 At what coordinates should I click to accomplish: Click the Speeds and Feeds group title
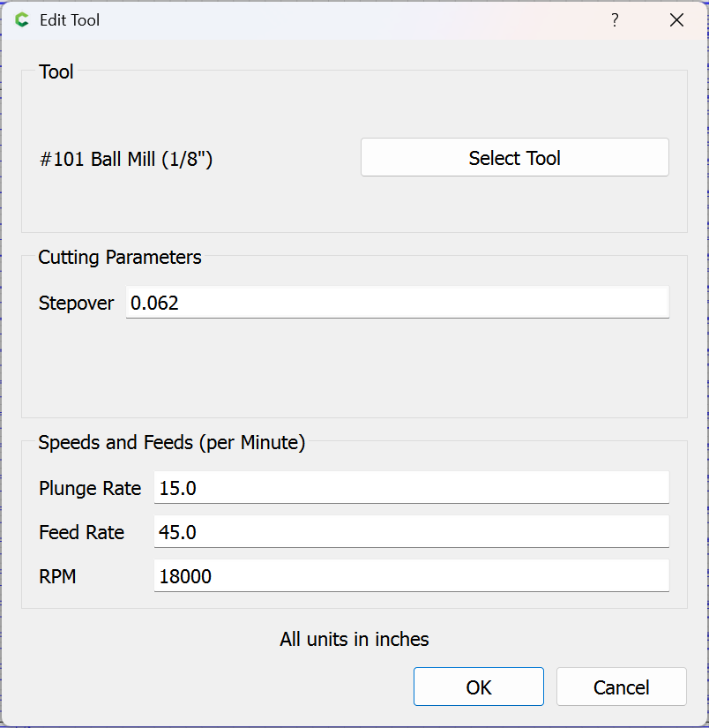[x=172, y=442]
